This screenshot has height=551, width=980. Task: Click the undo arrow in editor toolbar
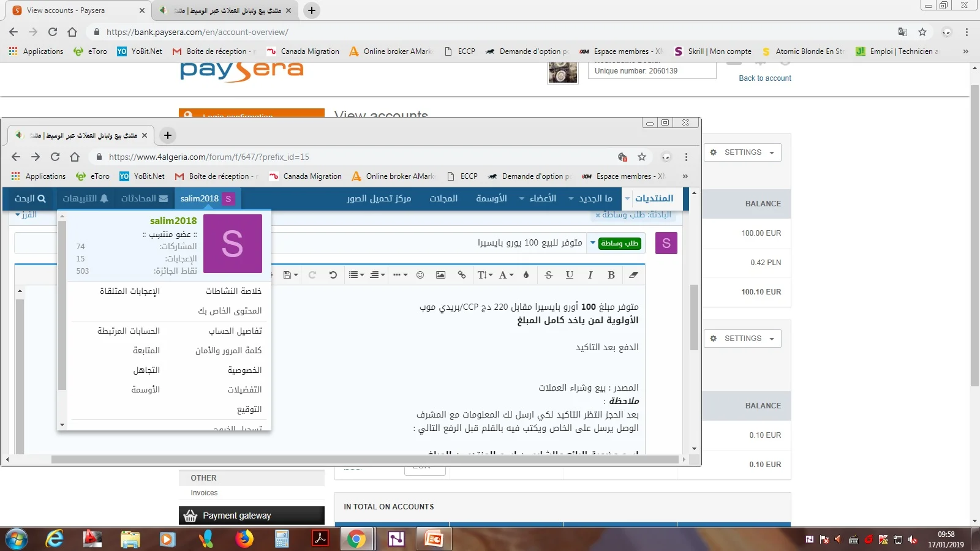(333, 275)
